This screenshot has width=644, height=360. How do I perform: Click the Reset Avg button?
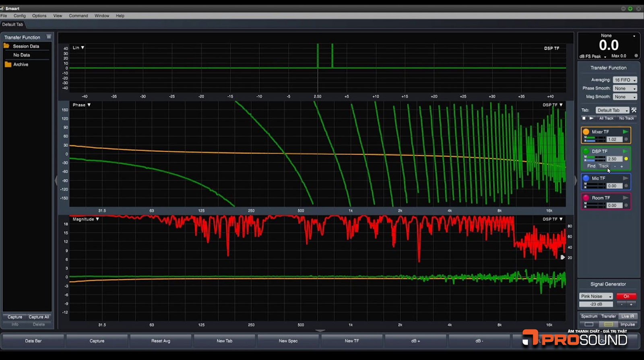161,341
